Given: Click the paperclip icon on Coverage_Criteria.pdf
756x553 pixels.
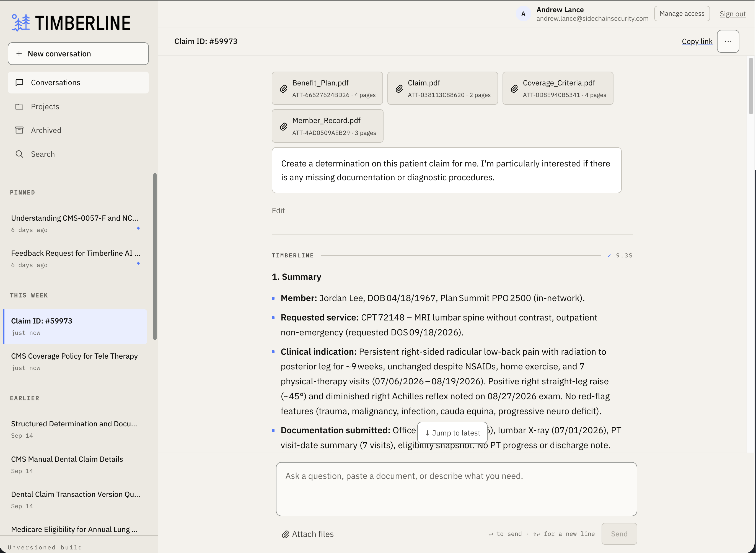Looking at the screenshot, I should 514,89.
